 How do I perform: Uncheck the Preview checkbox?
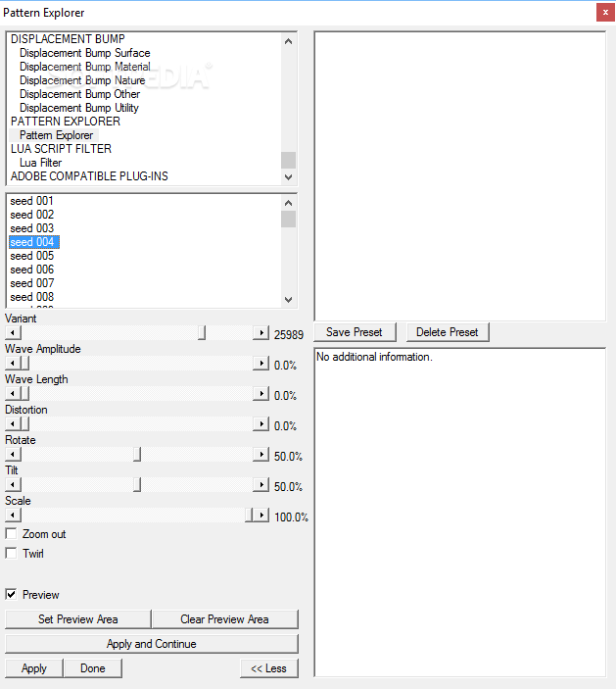tap(11, 594)
